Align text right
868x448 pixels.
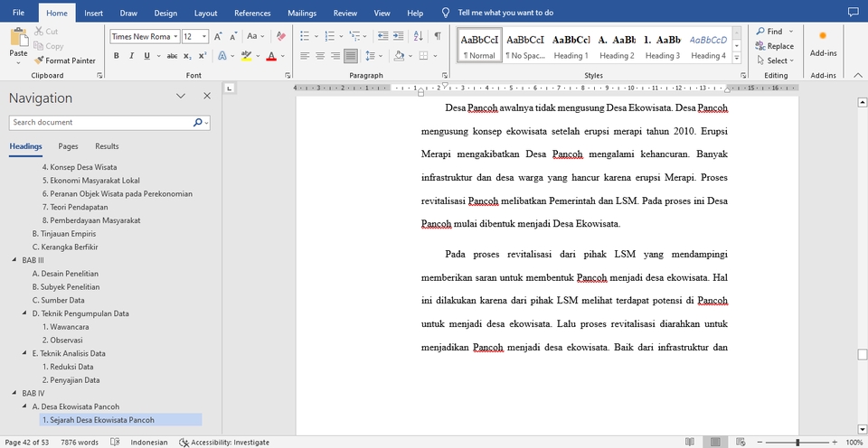[335, 56]
